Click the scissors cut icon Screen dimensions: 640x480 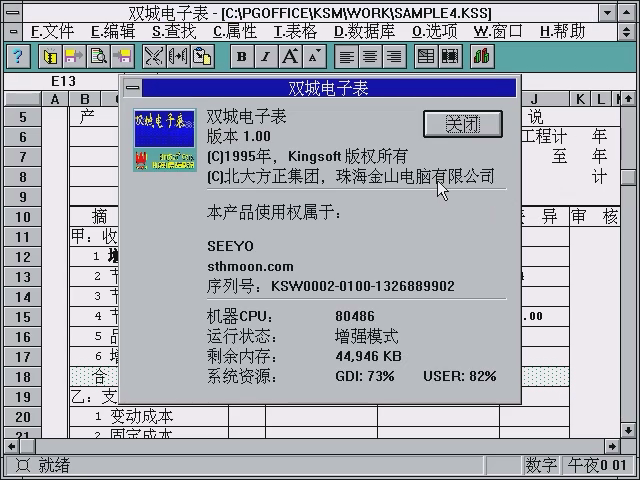pyautogui.click(x=154, y=56)
